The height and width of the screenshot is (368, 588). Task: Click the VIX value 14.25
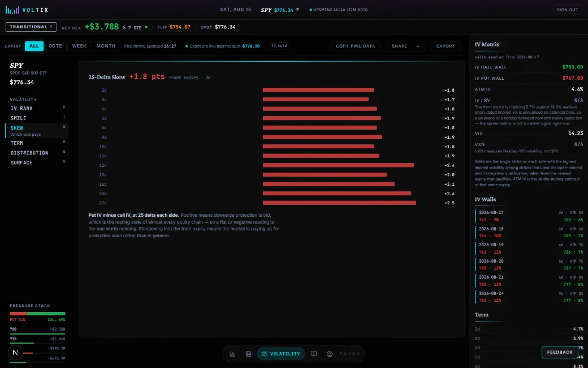point(576,133)
